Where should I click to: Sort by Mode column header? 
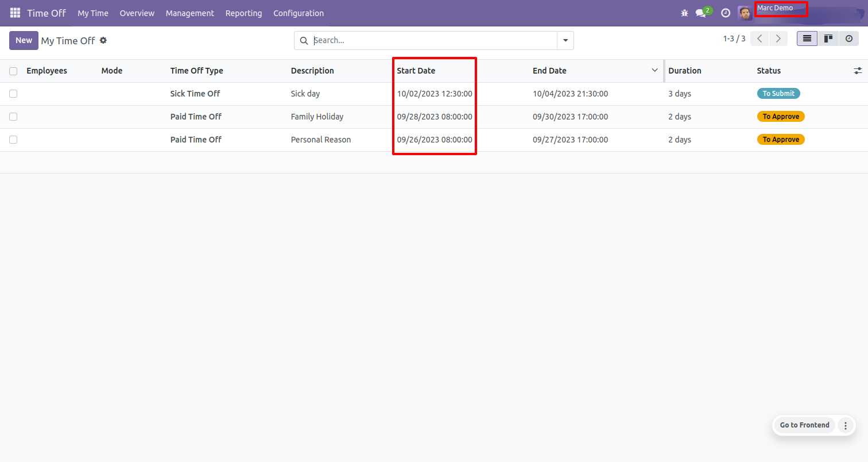coord(112,71)
